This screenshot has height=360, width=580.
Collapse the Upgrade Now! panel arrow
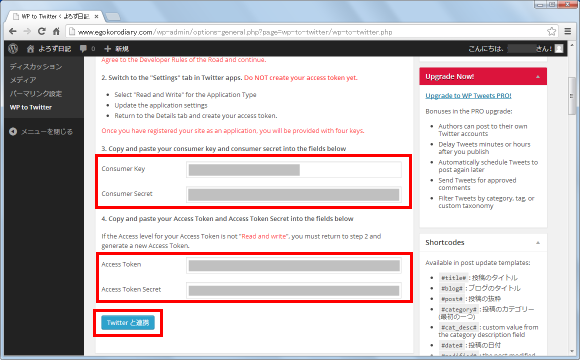click(x=538, y=77)
